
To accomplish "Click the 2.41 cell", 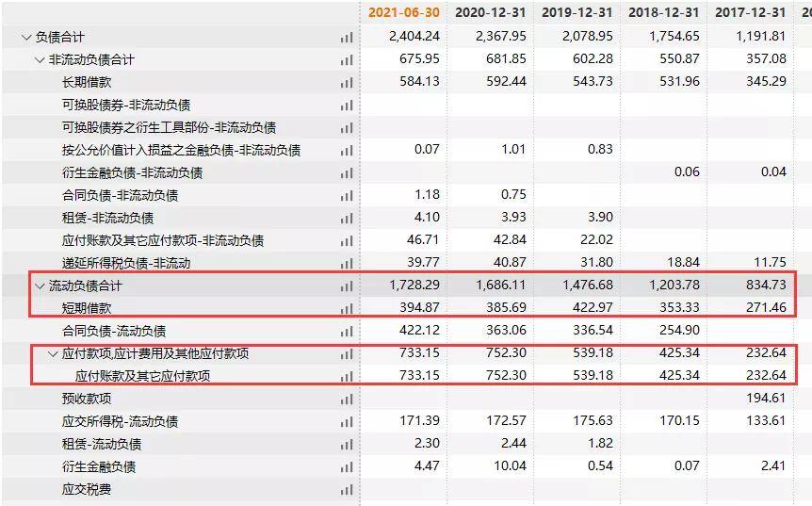I will pos(773,465).
